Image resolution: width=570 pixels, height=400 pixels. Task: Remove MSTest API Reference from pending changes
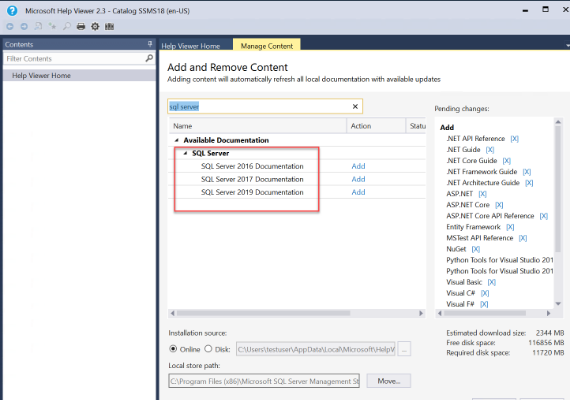coord(523,238)
